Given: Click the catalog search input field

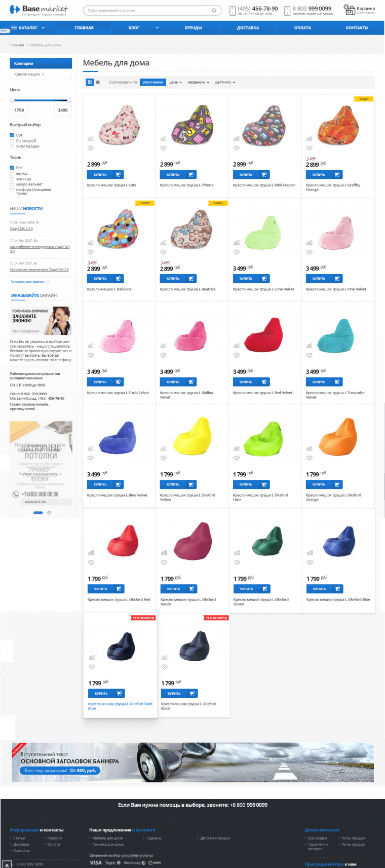Looking at the screenshot, I should click(147, 10).
